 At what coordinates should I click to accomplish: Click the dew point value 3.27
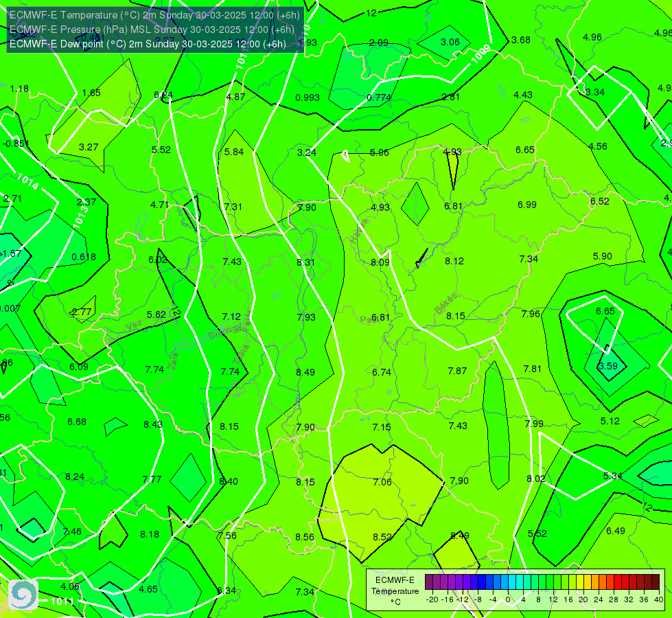tap(89, 147)
